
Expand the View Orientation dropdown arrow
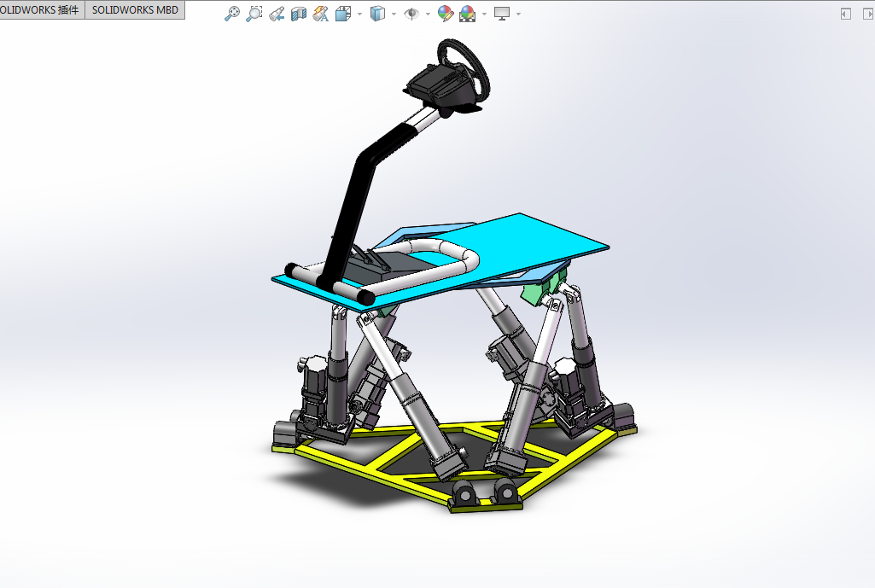coord(359,14)
